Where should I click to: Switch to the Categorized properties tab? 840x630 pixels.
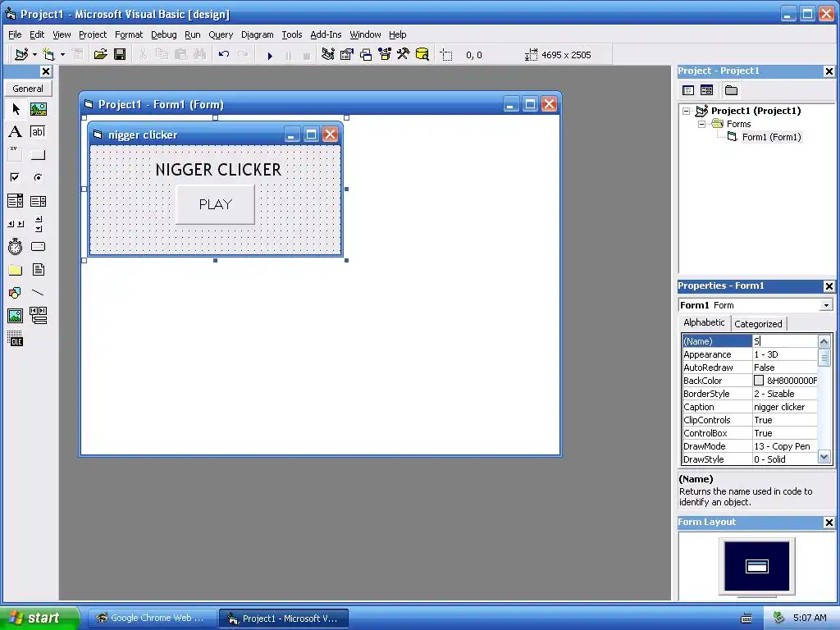(758, 323)
